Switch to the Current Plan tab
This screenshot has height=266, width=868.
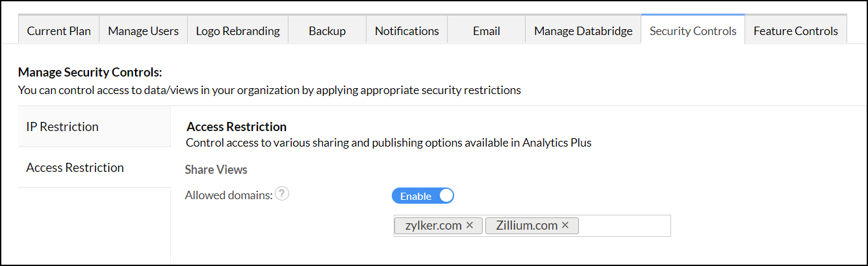pos(59,30)
